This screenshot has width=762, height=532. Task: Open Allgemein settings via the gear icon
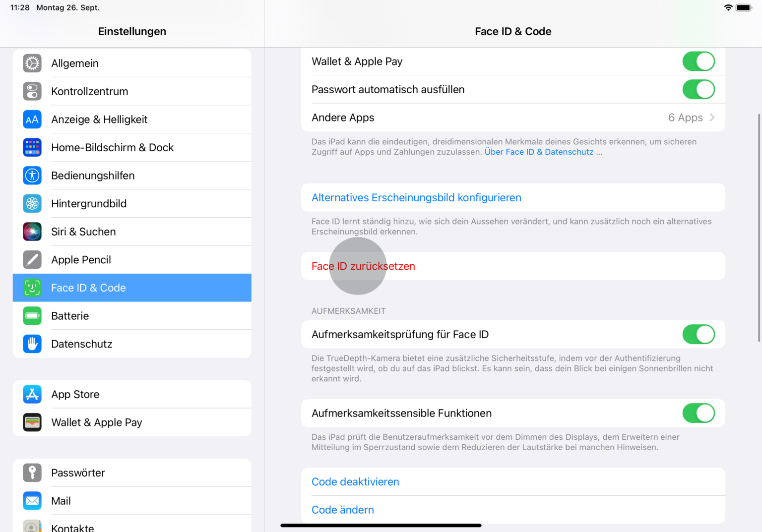tap(32, 63)
